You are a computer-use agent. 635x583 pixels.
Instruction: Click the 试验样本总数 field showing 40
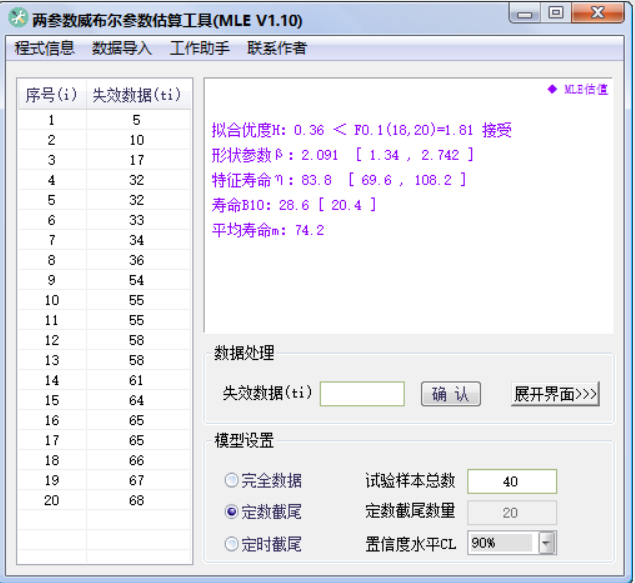(x=512, y=481)
